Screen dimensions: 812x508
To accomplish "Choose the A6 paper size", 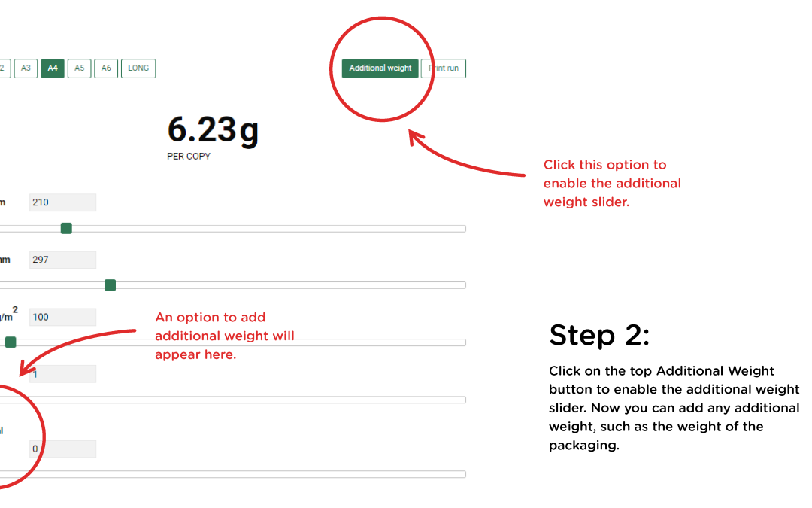I will [x=106, y=68].
